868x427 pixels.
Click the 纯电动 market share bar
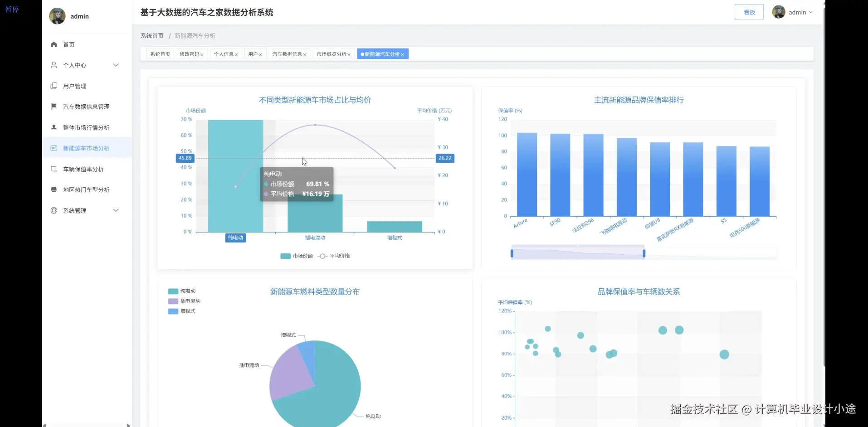235,176
